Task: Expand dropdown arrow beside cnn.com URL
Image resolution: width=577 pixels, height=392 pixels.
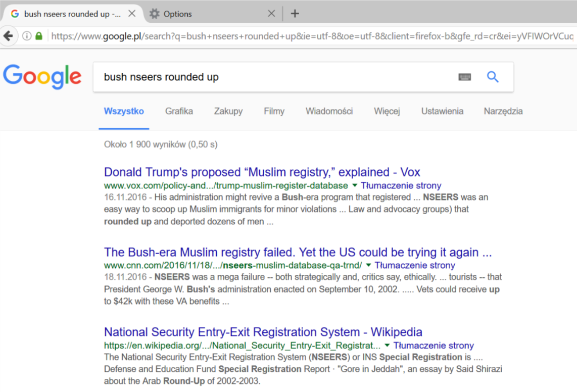Action: pyautogui.click(x=368, y=265)
